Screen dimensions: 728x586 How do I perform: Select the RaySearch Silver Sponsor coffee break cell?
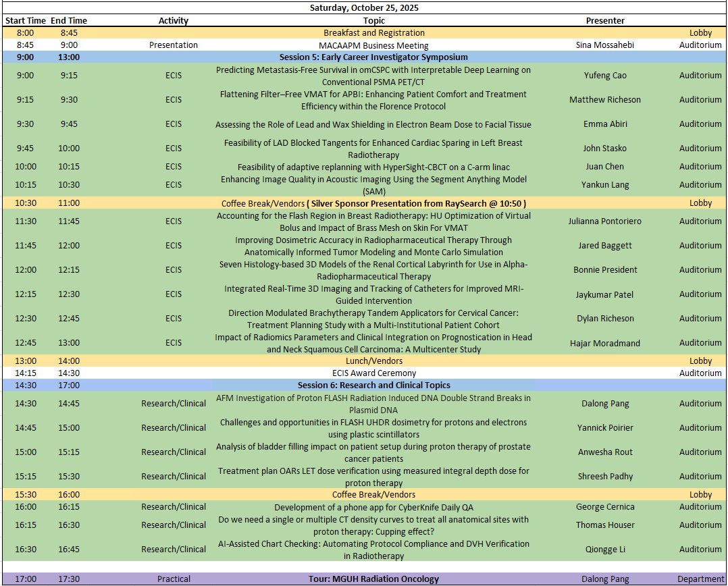pyautogui.click(x=373, y=203)
